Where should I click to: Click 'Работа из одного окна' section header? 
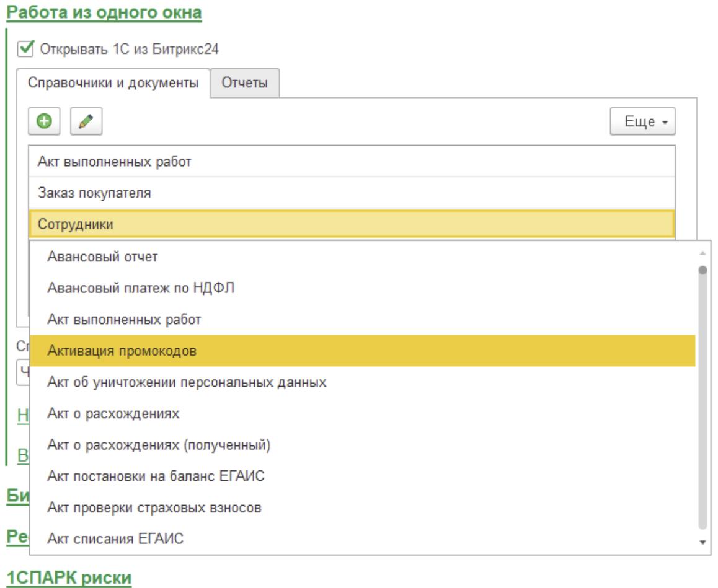coord(104,12)
